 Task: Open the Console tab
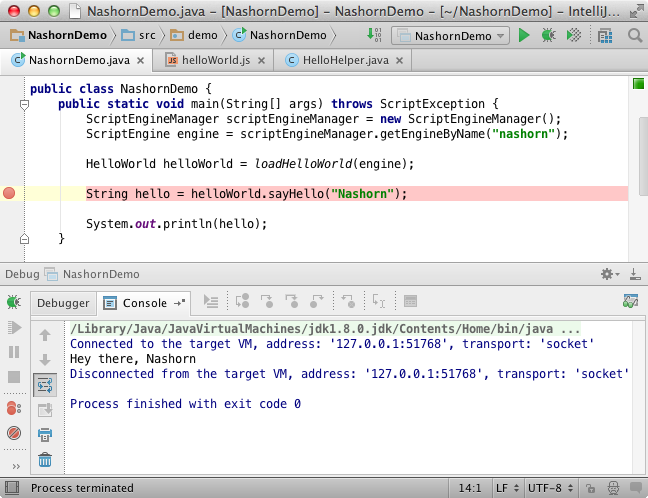tap(143, 303)
